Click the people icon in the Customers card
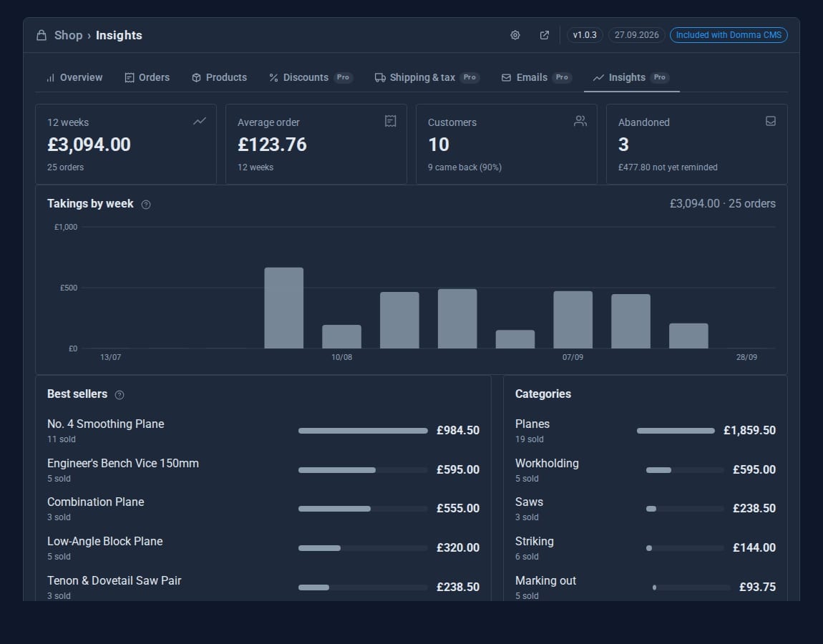This screenshot has width=823, height=644. [x=580, y=121]
